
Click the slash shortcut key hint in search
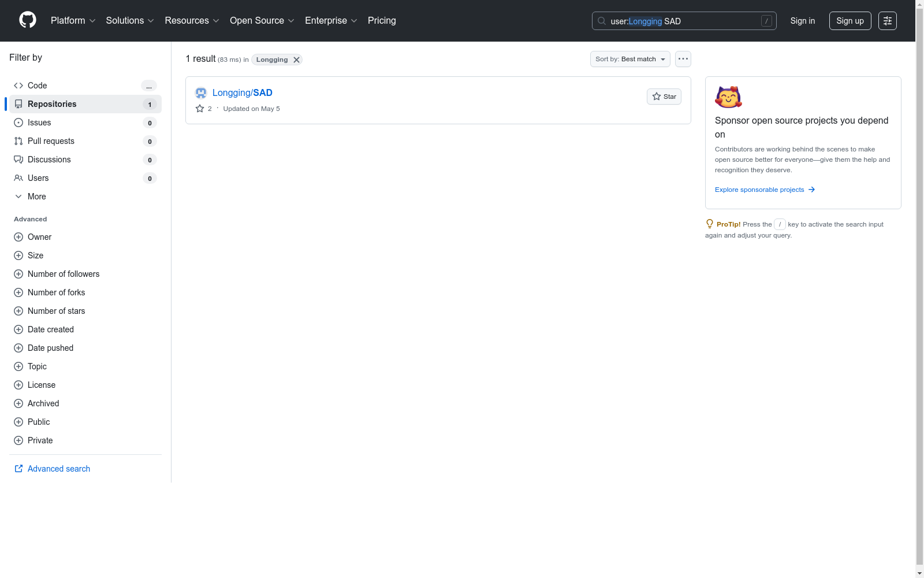tap(766, 21)
